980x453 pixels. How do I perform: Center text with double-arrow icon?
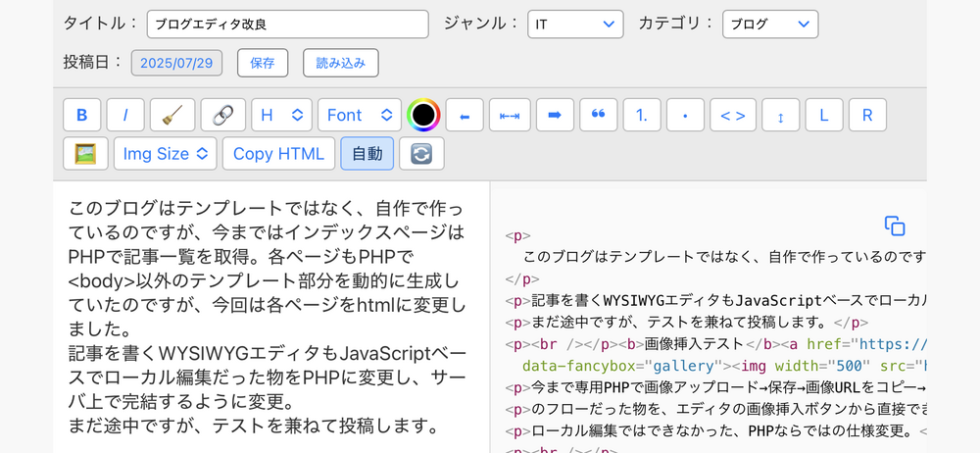click(510, 115)
